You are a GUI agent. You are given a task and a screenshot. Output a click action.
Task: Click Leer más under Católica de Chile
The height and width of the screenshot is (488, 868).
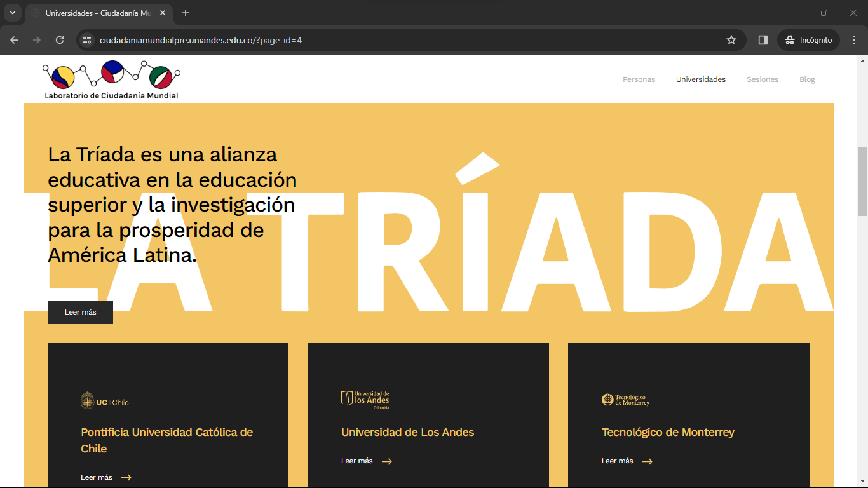pyautogui.click(x=97, y=477)
